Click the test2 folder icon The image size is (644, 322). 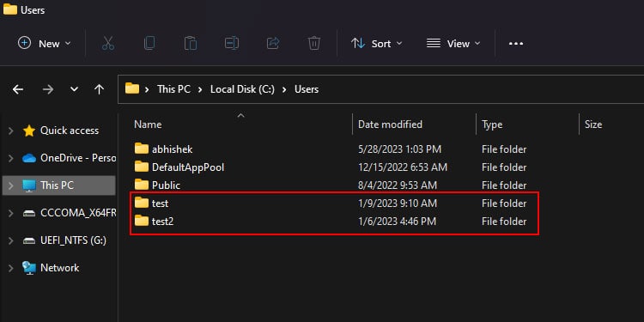tap(142, 221)
